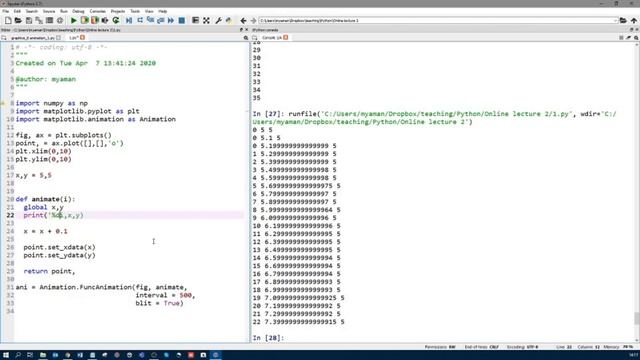
Task: Switch to the 1.py editor tab
Action: pyautogui.click(x=74, y=38)
